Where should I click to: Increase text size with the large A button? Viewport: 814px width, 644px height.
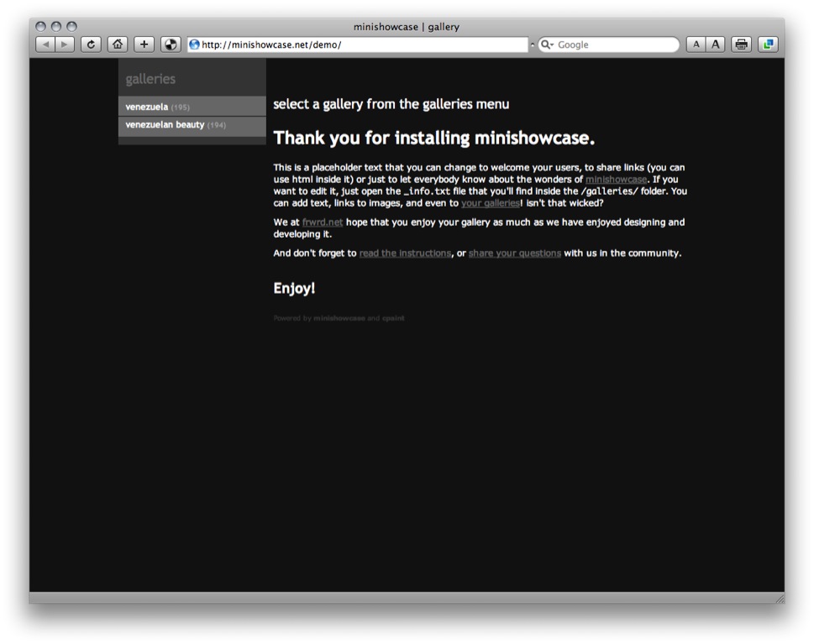716,45
